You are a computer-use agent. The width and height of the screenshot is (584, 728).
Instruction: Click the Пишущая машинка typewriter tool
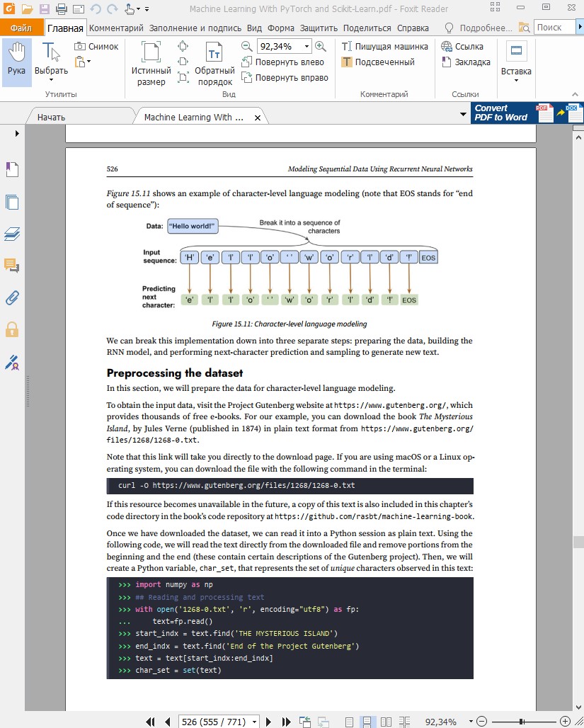[385, 47]
